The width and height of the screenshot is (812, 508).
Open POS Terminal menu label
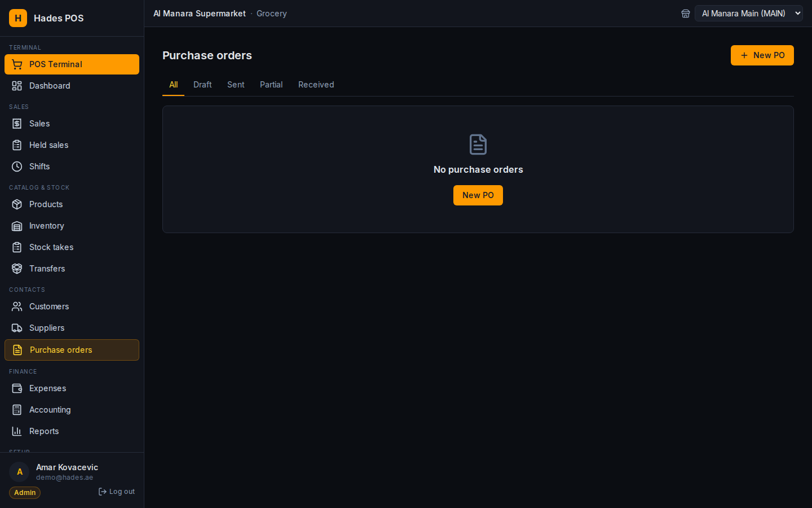pos(56,64)
